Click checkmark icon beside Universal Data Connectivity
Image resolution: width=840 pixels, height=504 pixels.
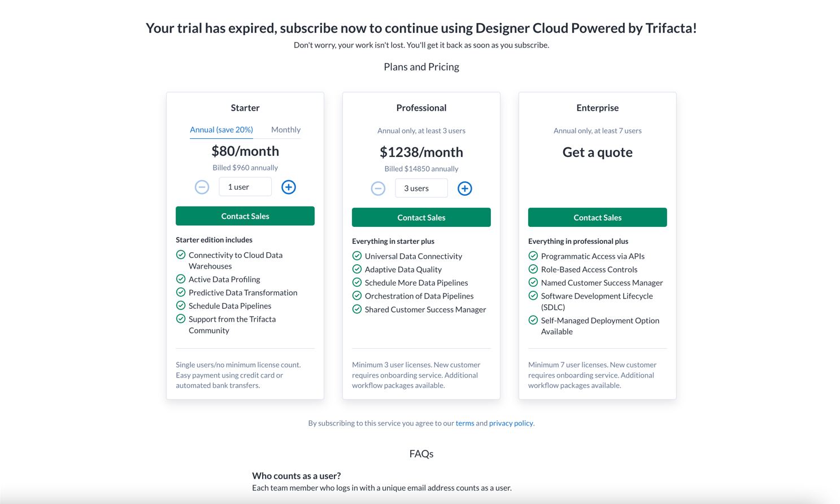(x=357, y=256)
